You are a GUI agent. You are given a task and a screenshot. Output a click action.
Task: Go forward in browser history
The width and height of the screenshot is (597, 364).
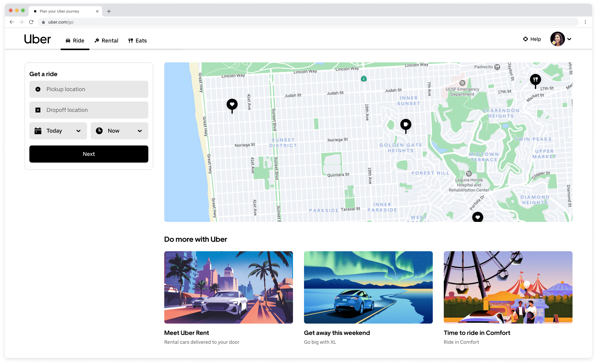(x=21, y=22)
